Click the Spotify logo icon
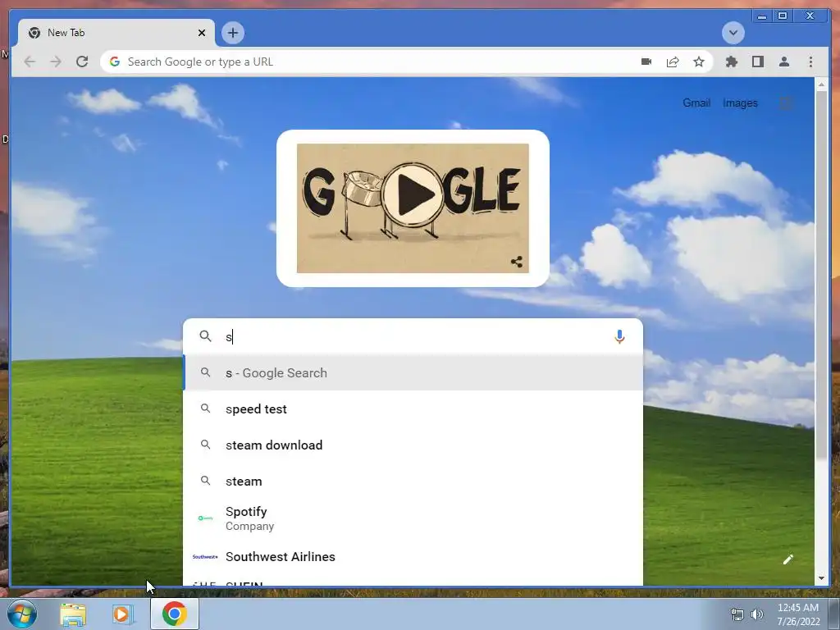This screenshot has width=840, height=630. pos(205,518)
